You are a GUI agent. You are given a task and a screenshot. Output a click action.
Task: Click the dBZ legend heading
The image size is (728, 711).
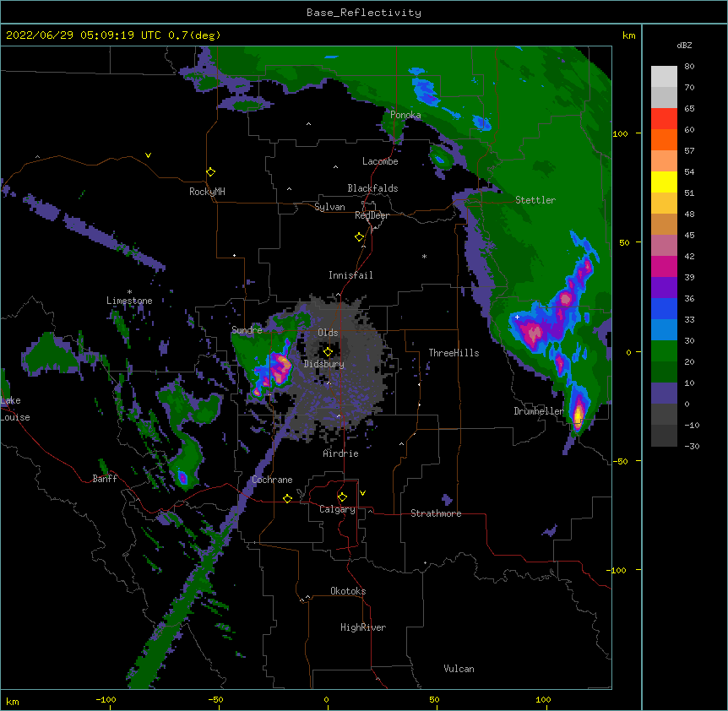point(684,45)
